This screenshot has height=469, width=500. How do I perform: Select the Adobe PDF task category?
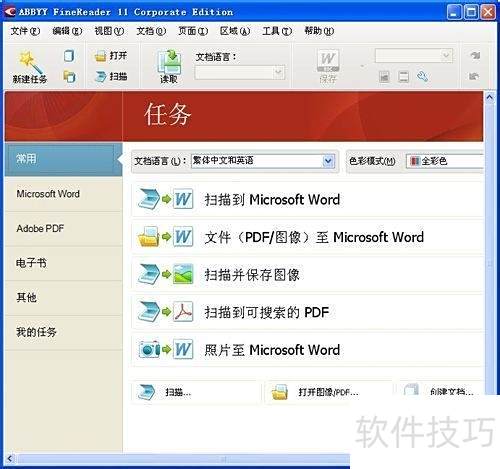point(63,229)
